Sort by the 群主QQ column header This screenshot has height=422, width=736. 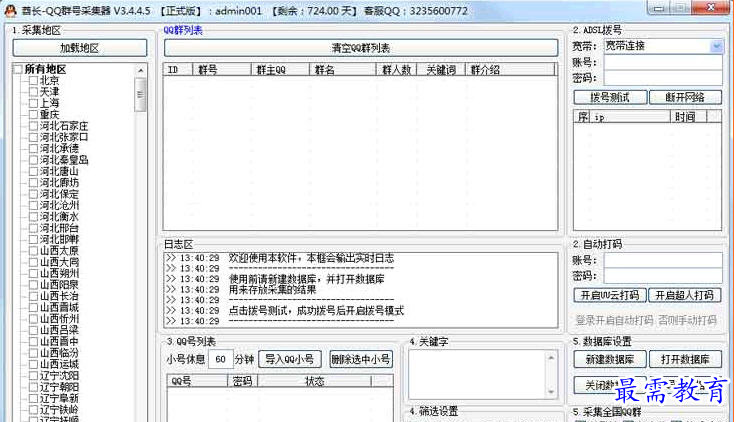[280, 69]
